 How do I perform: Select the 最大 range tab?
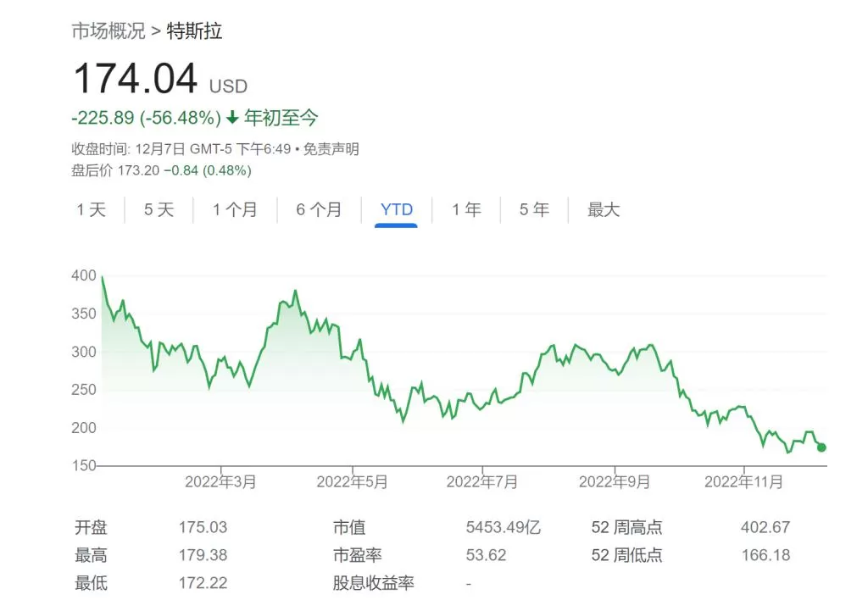tap(604, 210)
